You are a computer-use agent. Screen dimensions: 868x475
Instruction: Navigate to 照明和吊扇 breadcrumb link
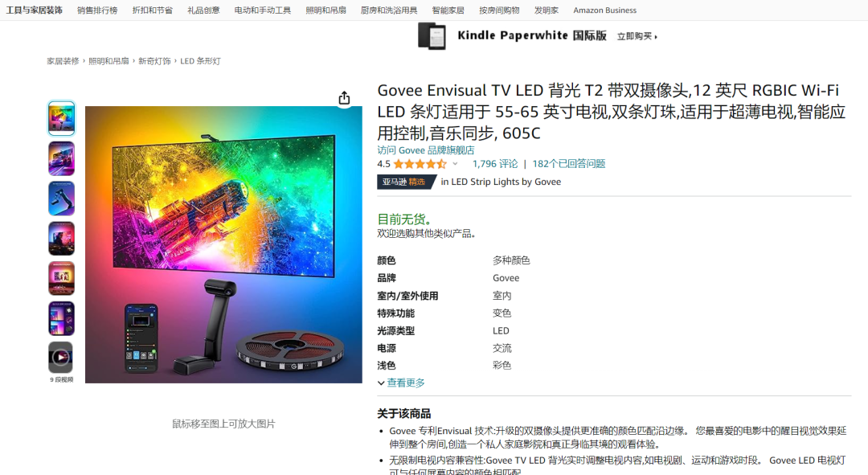point(108,61)
